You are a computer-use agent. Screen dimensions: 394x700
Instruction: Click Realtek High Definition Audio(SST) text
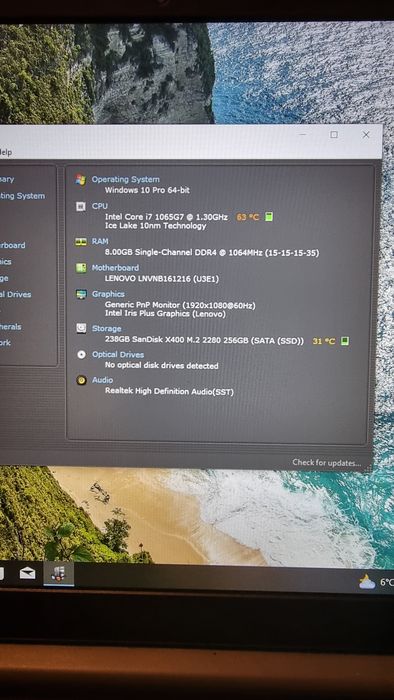point(169,392)
